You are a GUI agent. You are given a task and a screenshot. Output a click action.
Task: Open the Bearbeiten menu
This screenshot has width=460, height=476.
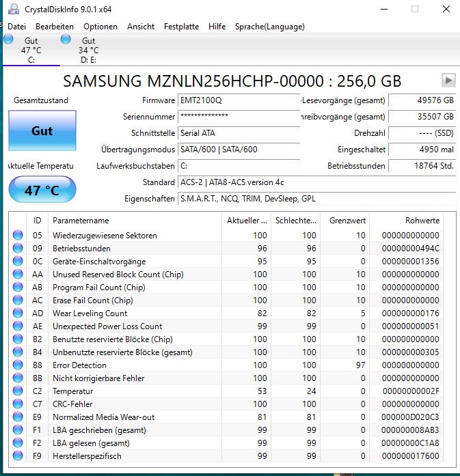[x=55, y=27]
